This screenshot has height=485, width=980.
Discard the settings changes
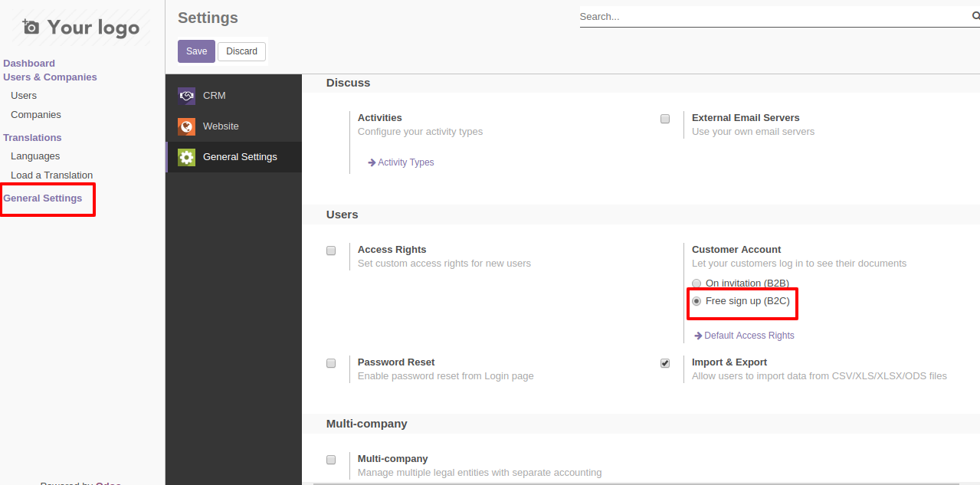(242, 51)
